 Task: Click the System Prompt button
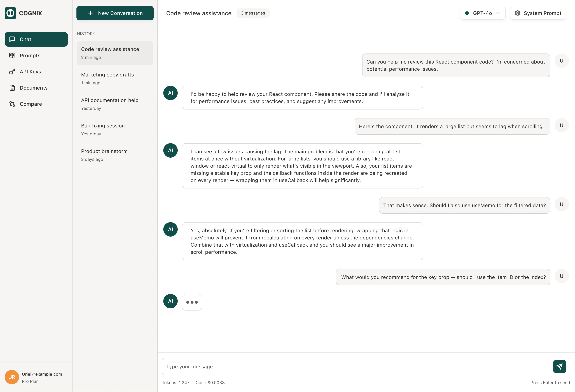(538, 13)
